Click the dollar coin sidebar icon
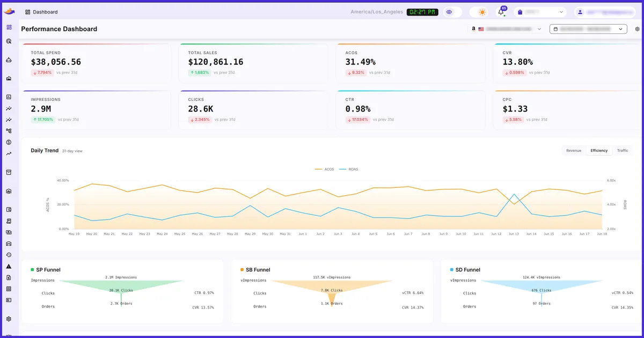Viewport: 644px width, 338px height. (9, 142)
